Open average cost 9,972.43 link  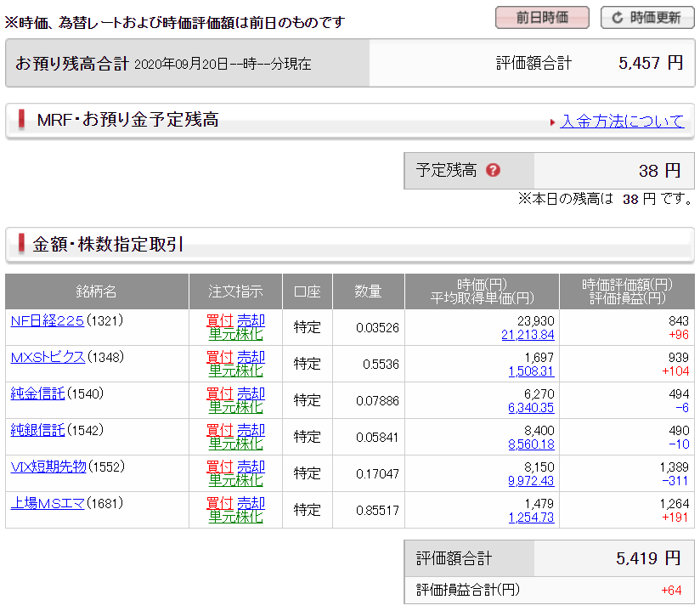click(531, 481)
